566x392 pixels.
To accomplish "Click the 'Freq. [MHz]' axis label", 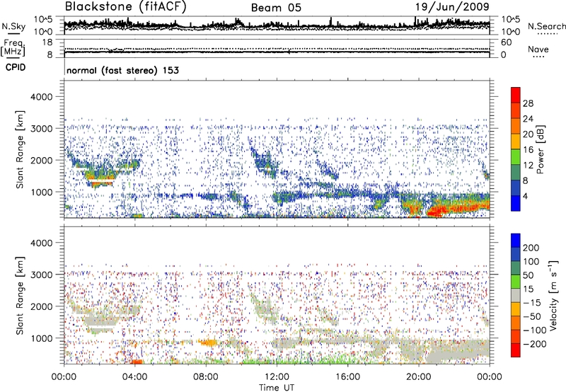I will tap(13, 47).
